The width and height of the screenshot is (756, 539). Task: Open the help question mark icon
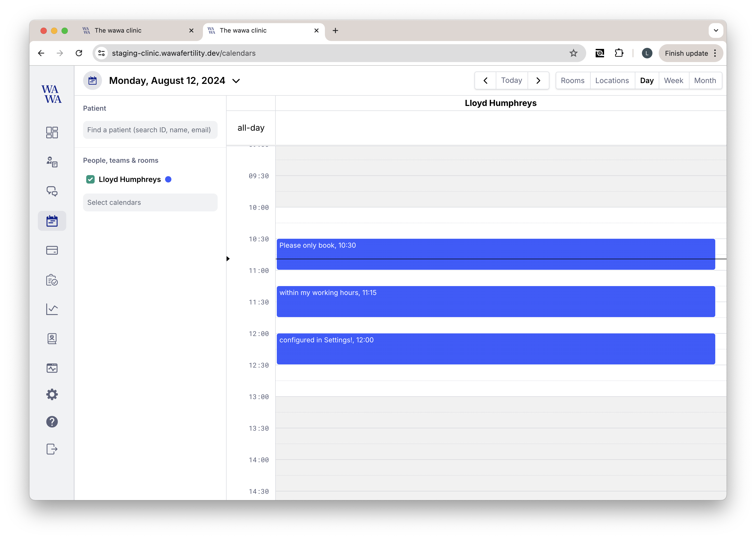(52, 422)
